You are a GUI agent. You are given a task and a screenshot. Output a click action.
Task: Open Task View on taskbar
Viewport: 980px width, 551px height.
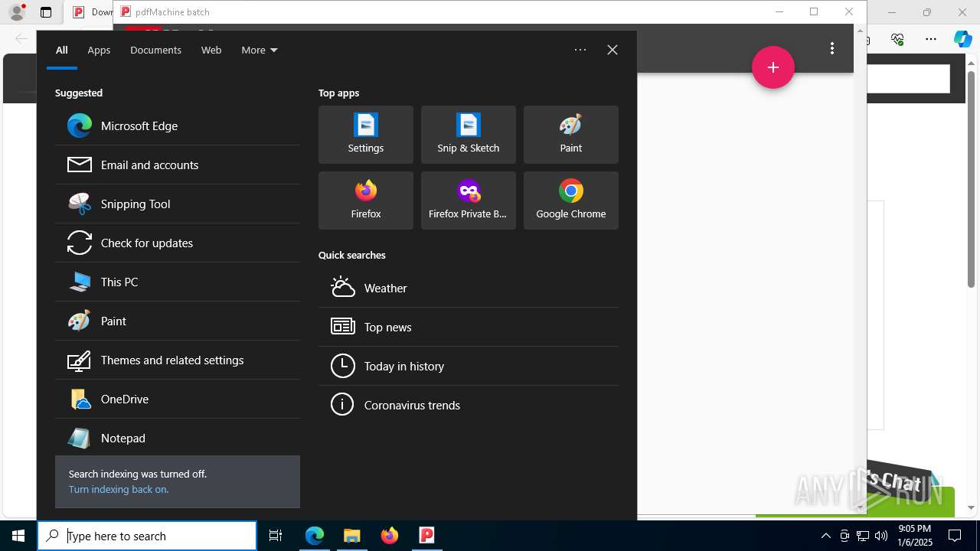coord(276,536)
